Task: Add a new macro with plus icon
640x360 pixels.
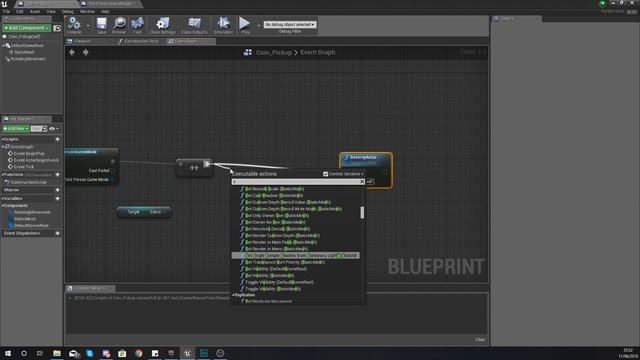Action: 58,190
